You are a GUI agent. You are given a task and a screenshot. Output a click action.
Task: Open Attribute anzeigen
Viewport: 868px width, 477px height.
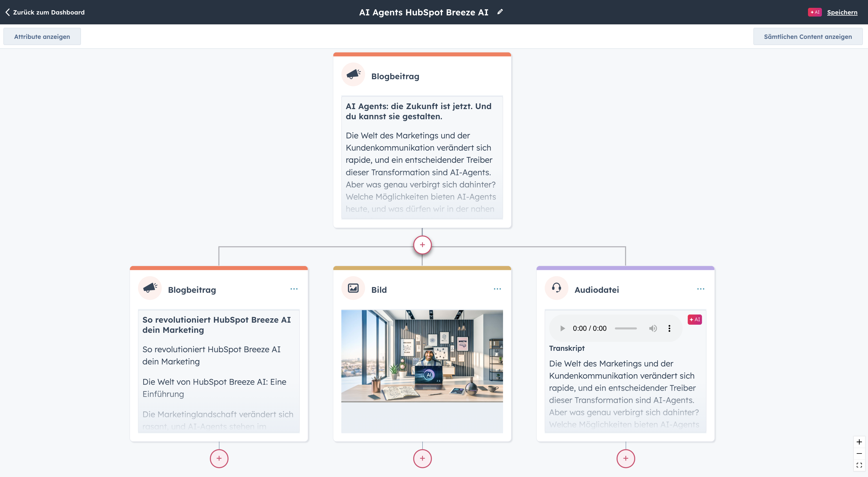(42, 37)
